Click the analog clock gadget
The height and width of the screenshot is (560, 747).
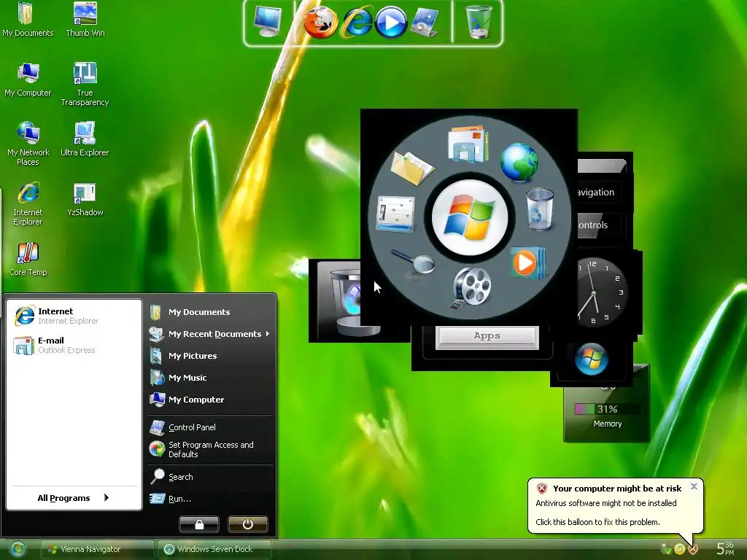click(602, 292)
